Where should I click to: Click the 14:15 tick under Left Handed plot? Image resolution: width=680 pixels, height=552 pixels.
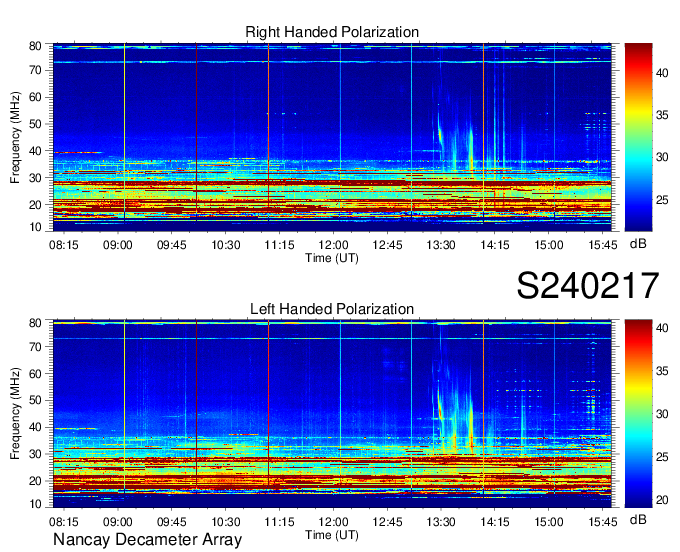[x=495, y=522]
